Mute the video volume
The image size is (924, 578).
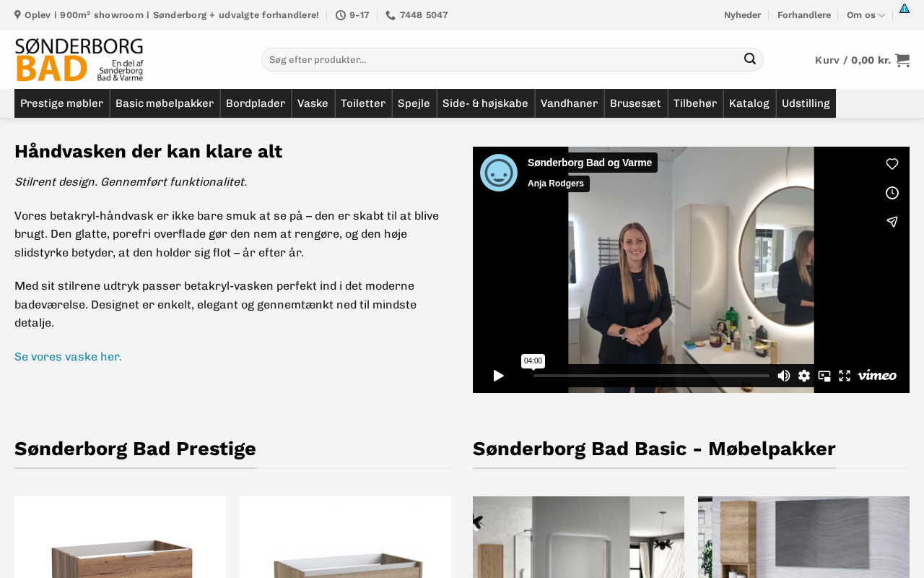tap(784, 376)
